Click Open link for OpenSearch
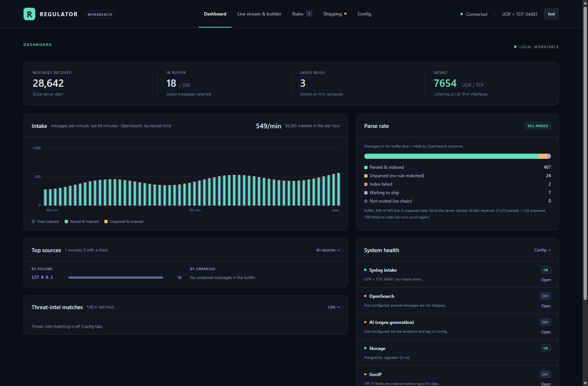588x386 pixels. click(x=546, y=306)
